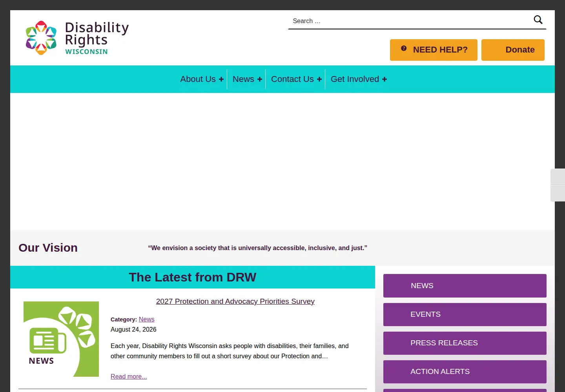Select the purple EVENTS sidebar button
This screenshot has width=565, height=392.
[465, 314]
